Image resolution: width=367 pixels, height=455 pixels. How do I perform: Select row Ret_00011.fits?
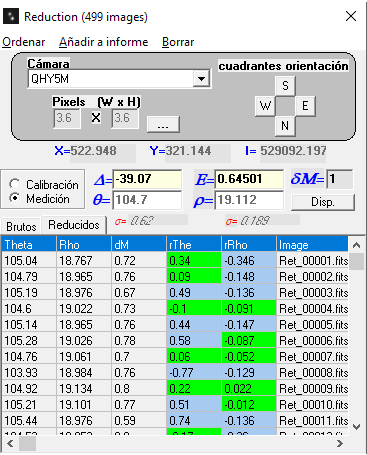[x=175, y=421]
